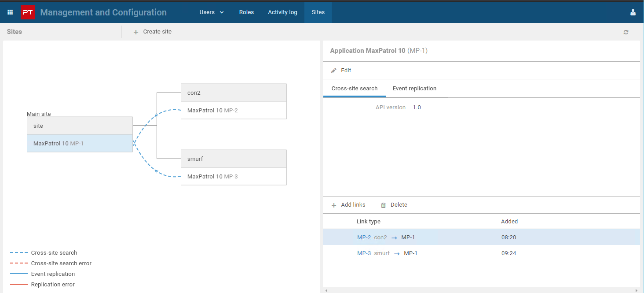Screen dimensions: 644x293
Task: Click the Management and Configuration title
Action: pyautogui.click(x=103, y=12)
